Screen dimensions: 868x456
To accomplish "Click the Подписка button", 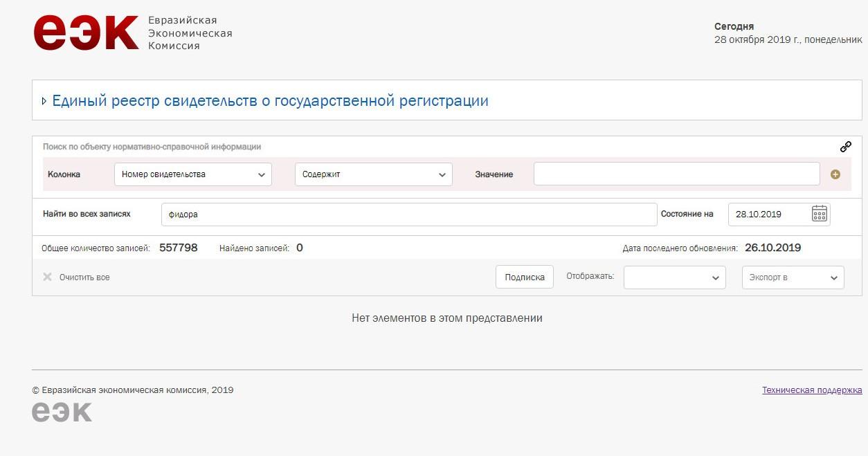I will [x=525, y=277].
